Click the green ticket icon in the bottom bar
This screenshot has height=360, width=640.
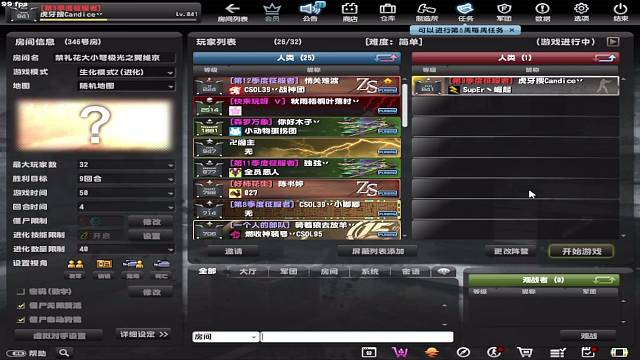click(x=619, y=352)
